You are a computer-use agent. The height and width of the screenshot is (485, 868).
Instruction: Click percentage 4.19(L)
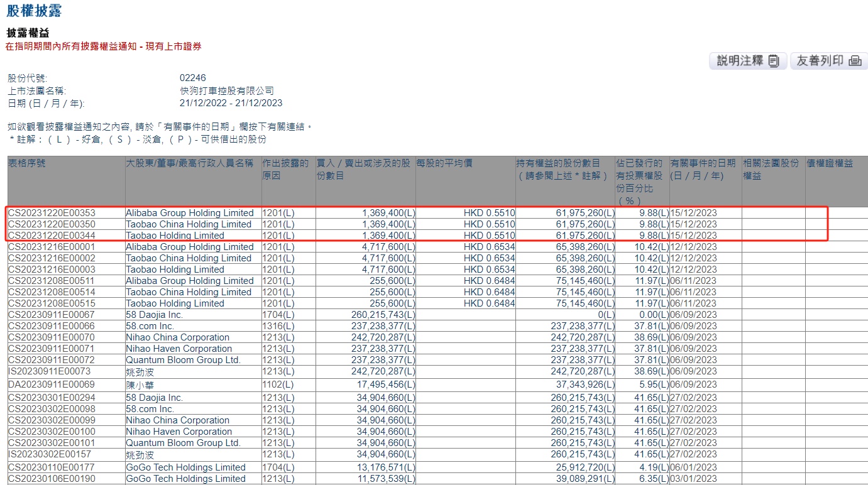point(655,467)
